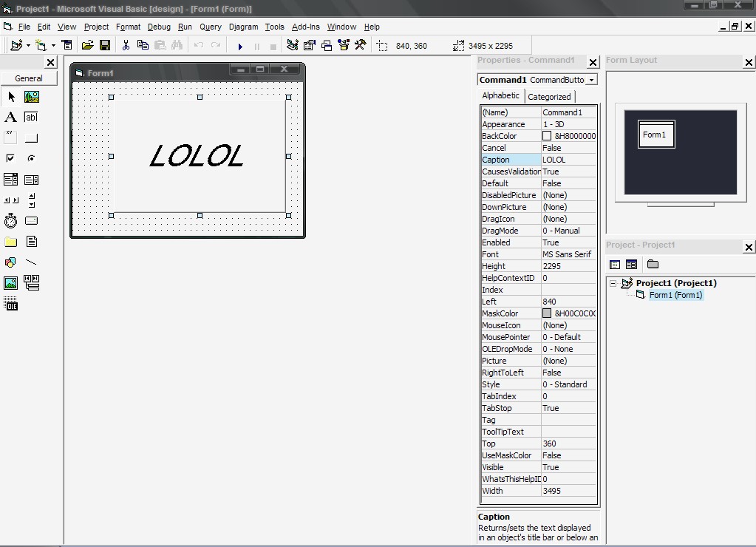
Task: Select the PictureBox tool in toolbox
Action: 31,97
